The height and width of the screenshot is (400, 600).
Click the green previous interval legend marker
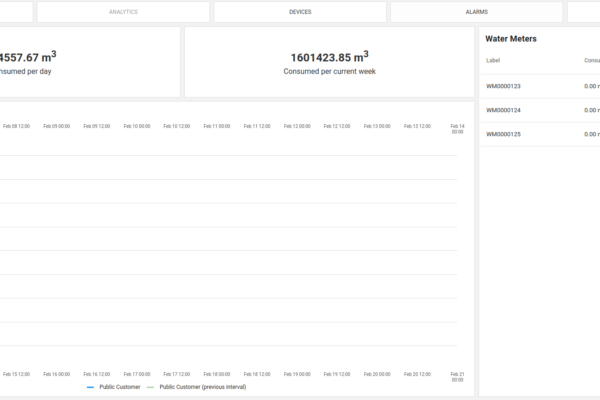[x=151, y=386]
